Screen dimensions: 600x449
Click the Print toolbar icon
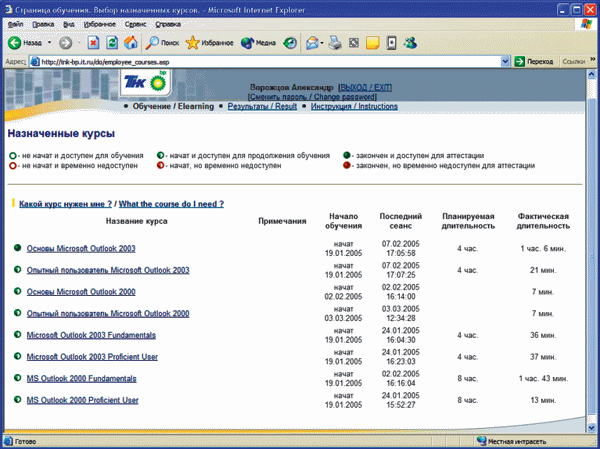[x=337, y=43]
